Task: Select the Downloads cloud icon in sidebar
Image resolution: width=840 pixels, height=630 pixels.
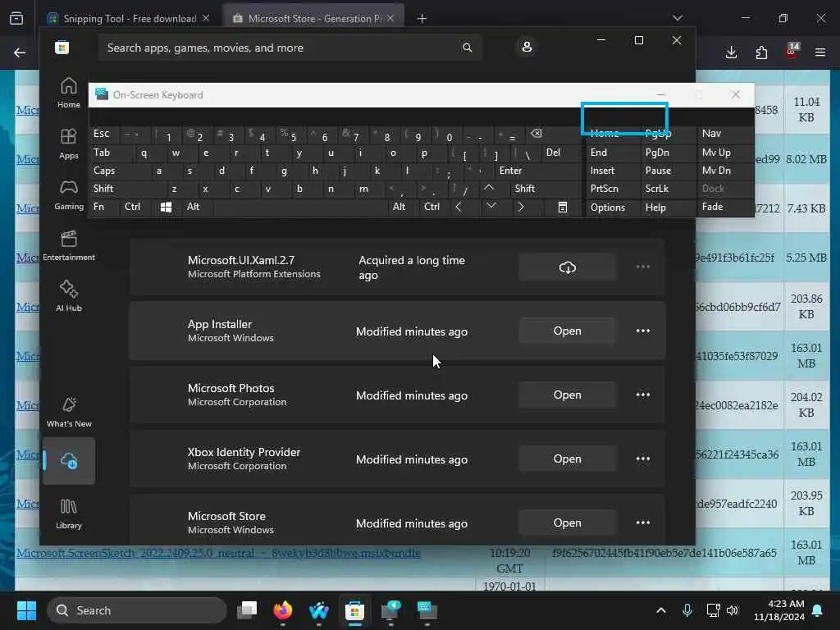Action: (69, 461)
